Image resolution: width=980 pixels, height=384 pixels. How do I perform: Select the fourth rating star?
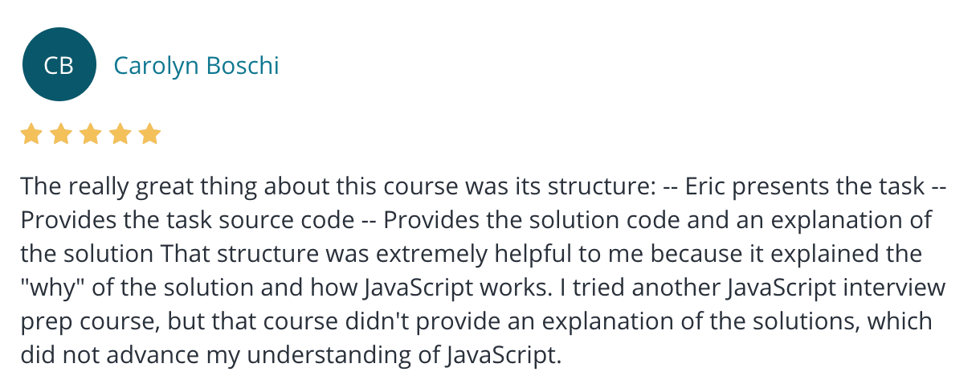[120, 133]
